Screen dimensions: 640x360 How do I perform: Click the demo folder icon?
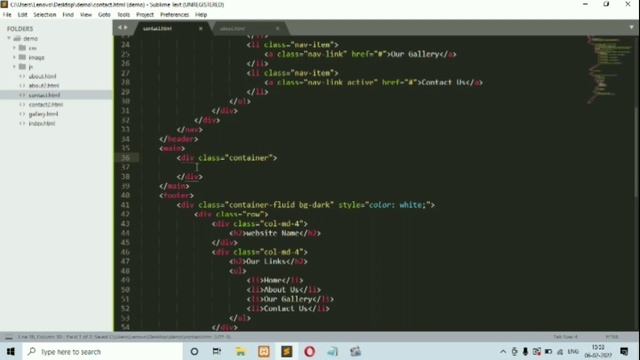coord(17,38)
